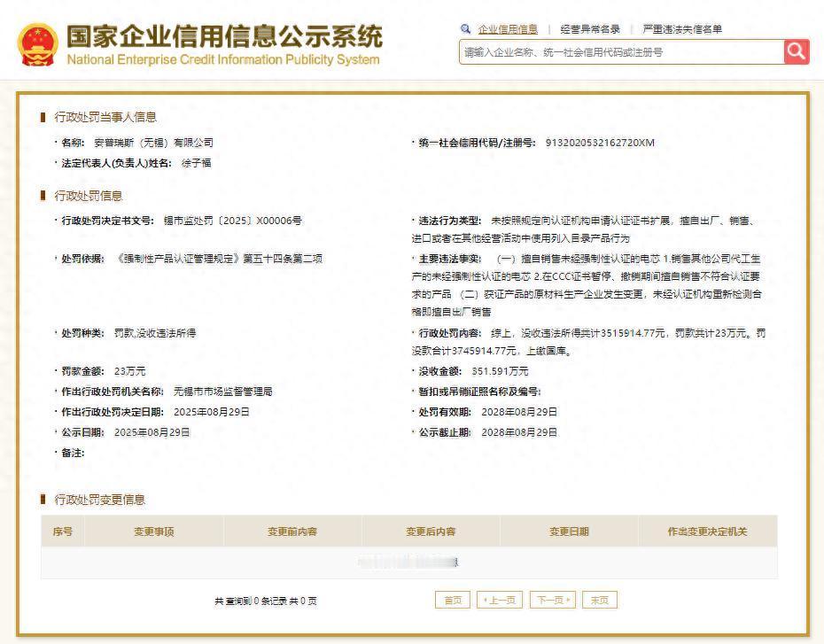Click the 作出变更决定机关 column header

[707, 531]
